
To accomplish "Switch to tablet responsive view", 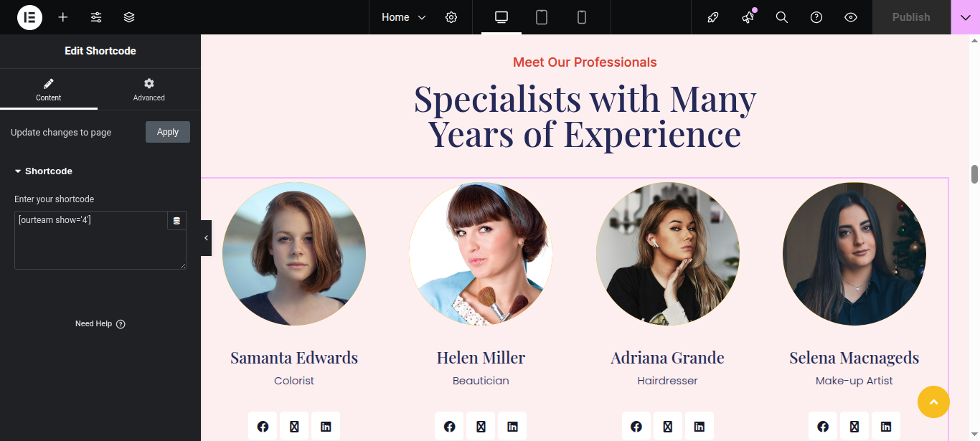I will [x=542, y=17].
